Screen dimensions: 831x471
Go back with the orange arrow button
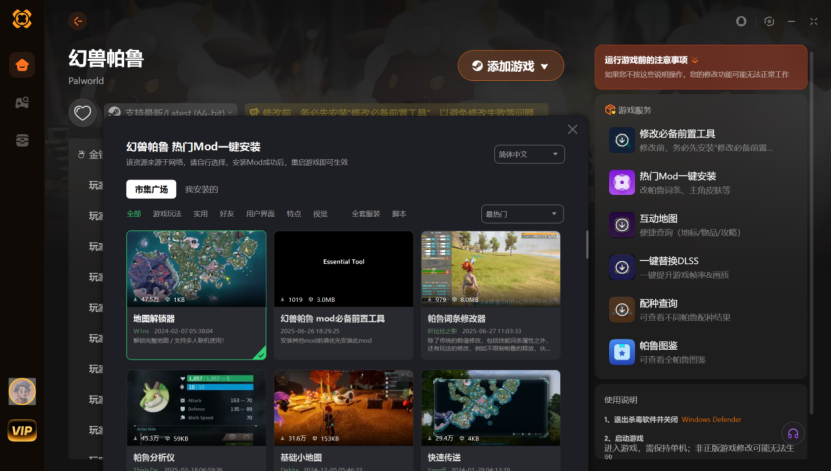click(78, 21)
